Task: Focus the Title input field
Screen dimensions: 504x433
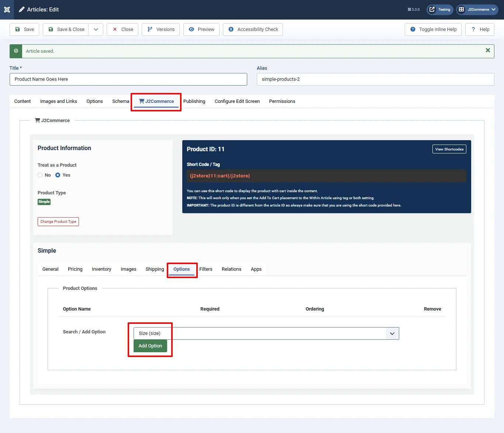Action: pos(128,79)
